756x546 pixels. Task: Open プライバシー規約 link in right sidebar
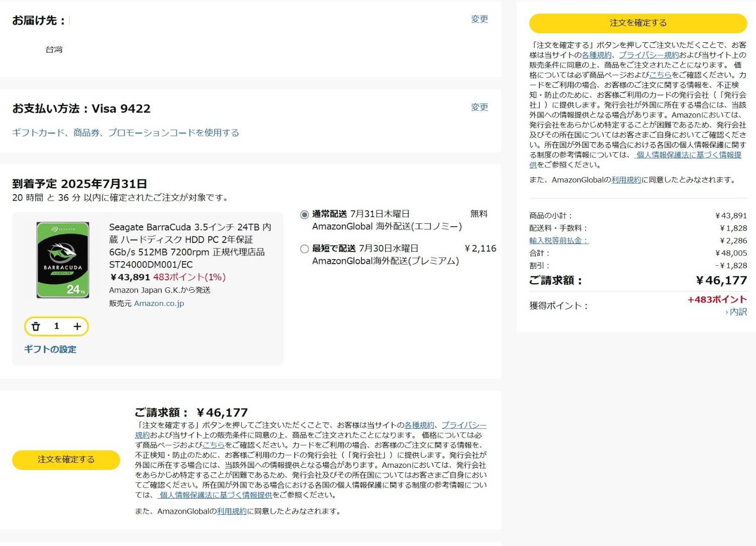click(649, 55)
